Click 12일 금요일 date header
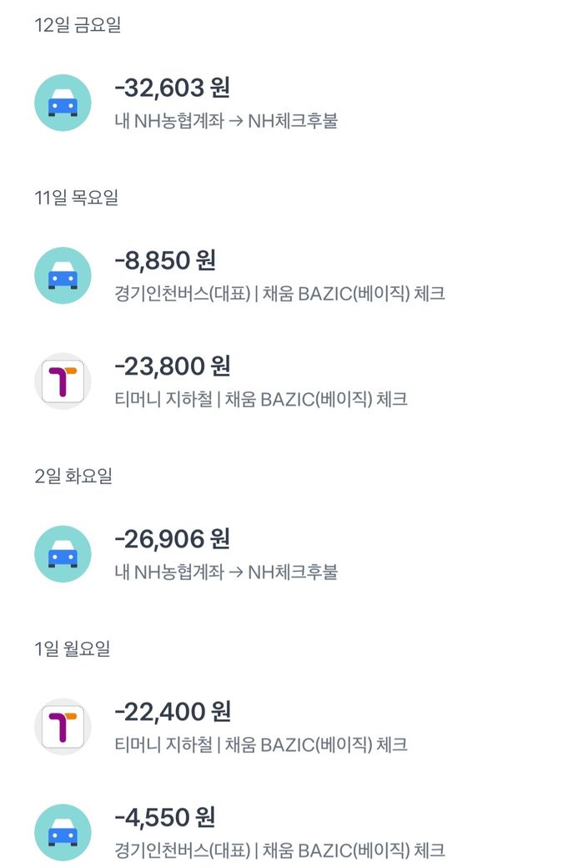The width and height of the screenshot is (588, 868). pos(78,25)
